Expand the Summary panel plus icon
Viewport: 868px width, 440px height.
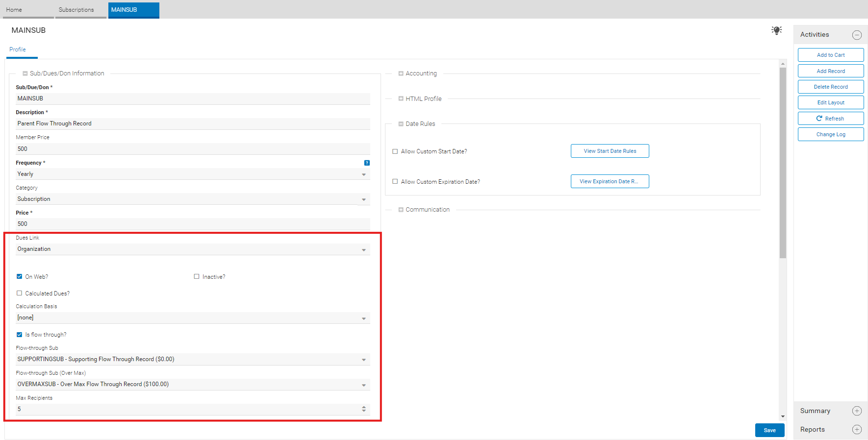point(857,411)
